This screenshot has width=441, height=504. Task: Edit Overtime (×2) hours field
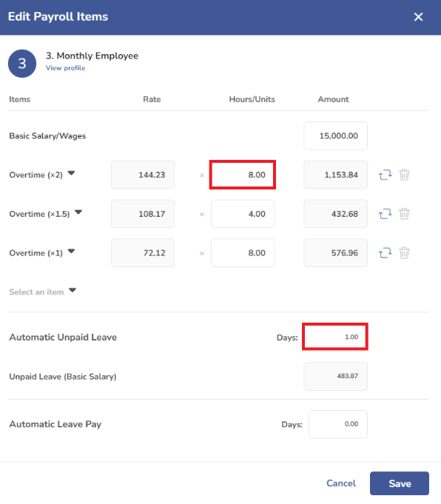[243, 175]
